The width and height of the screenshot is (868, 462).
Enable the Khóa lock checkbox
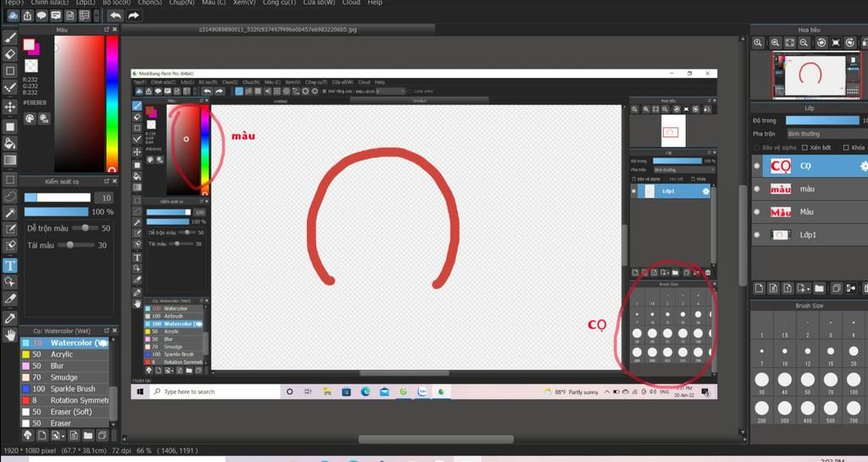[846, 148]
